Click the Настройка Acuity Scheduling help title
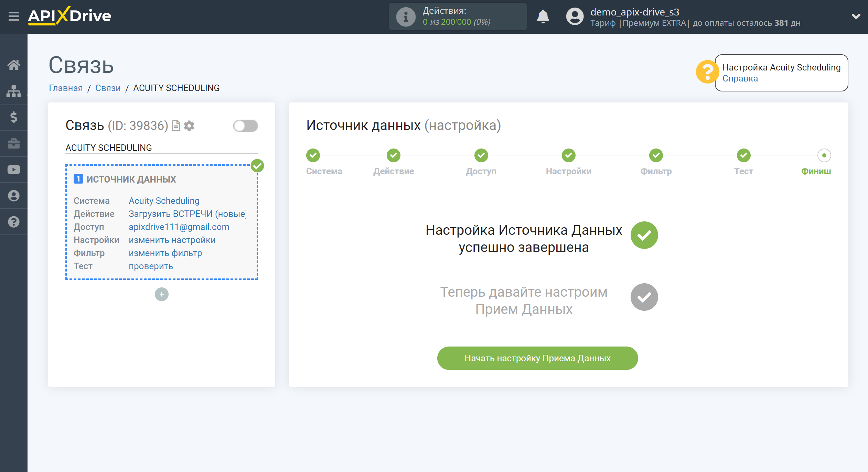 [781, 67]
